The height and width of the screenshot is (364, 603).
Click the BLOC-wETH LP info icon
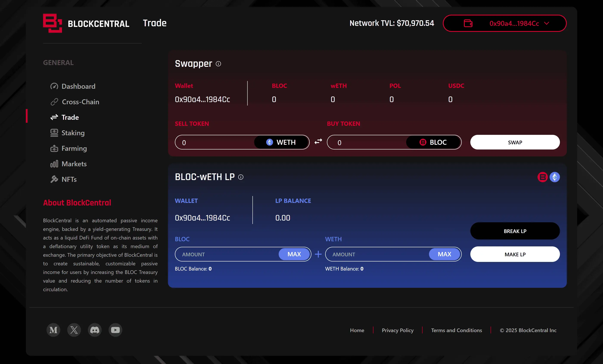pos(241,177)
